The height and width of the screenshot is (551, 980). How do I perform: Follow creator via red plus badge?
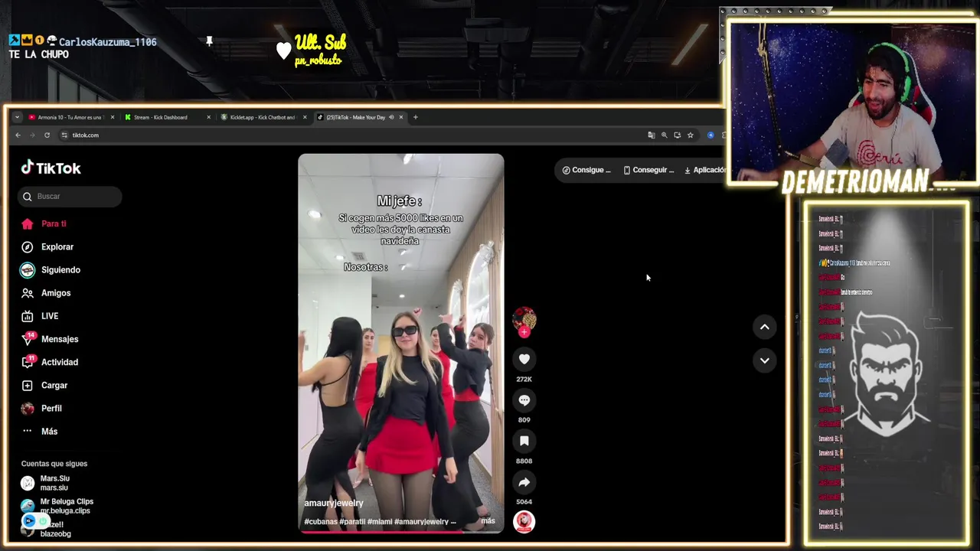click(524, 332)
